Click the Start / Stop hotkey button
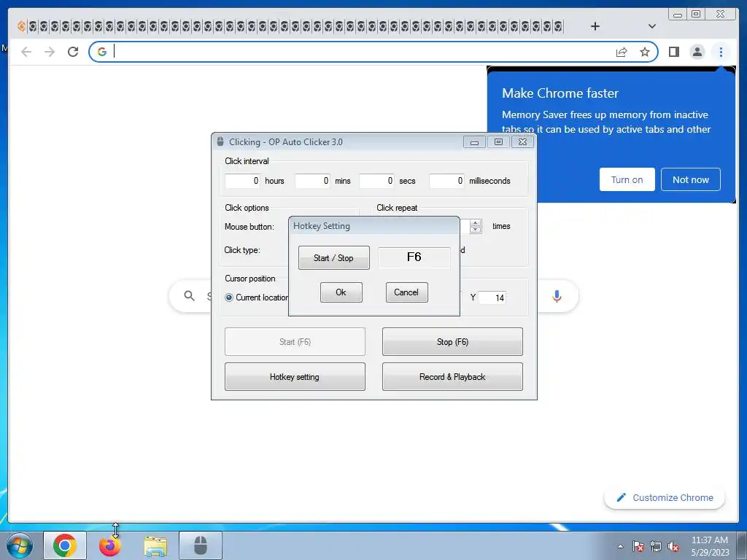Image resolution: width=747 pixels, height=560 pixels. tap(333, 257)
